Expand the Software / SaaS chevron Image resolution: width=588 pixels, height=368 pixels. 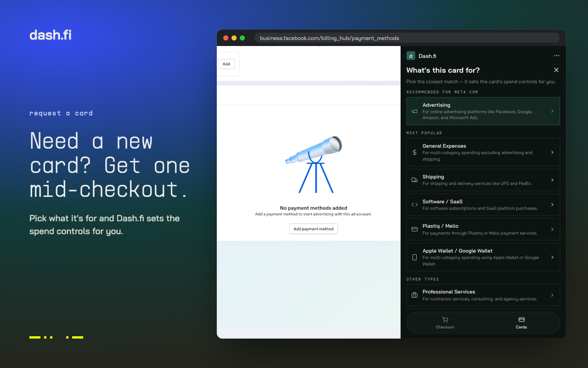(552, 205)
